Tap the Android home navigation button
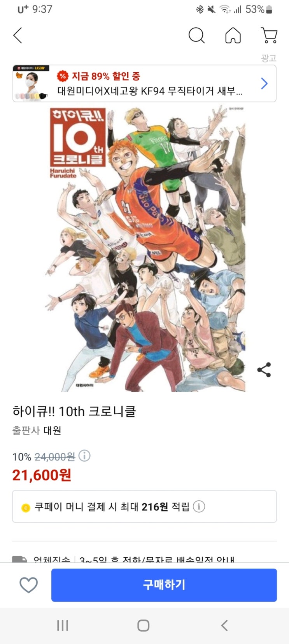Screen dimensions: 289x644 pos(144,625)
